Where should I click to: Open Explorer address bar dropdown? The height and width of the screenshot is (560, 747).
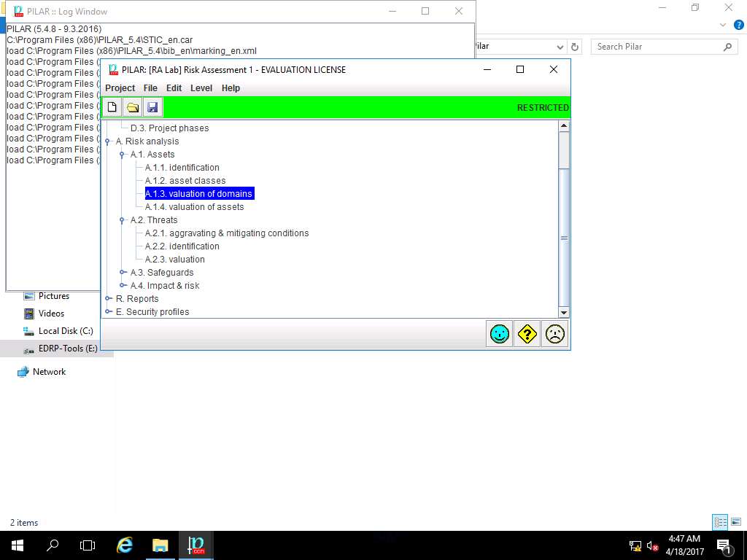tap(560, 47)
